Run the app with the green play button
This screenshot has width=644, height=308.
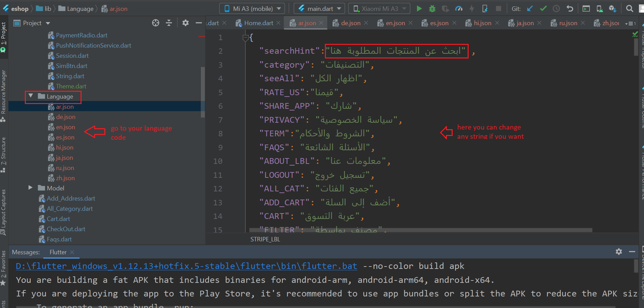(419, 8)
